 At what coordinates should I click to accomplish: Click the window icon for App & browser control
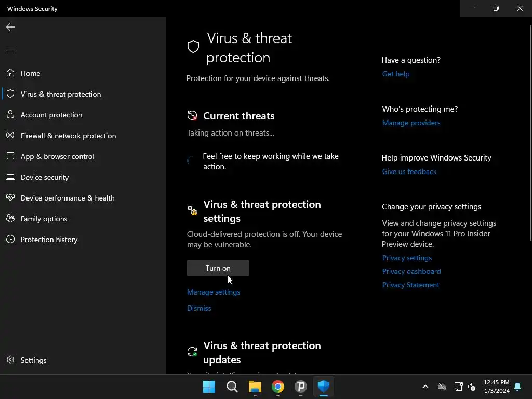coord(10,156)
